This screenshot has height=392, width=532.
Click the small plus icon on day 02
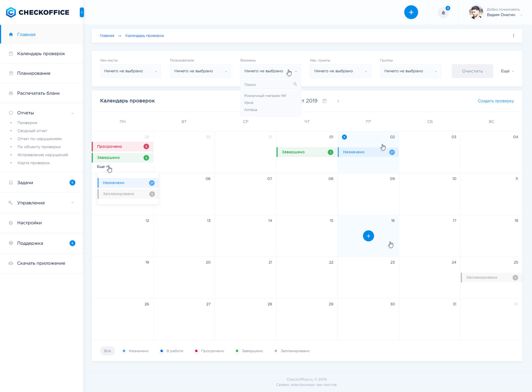[x=344, y=137]
